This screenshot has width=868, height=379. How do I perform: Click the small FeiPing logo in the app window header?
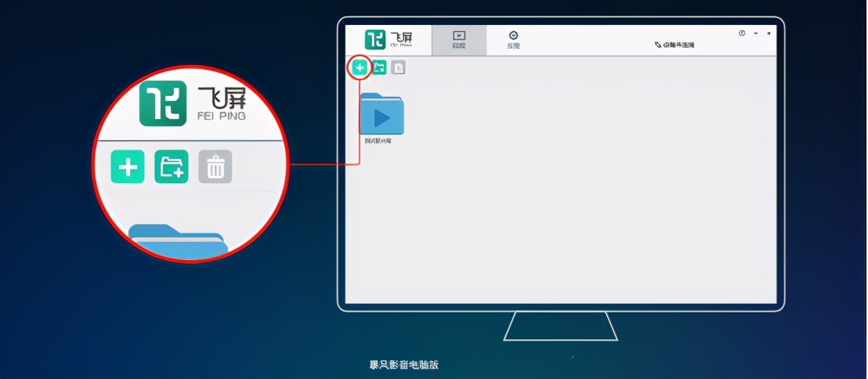coord(374,39)
